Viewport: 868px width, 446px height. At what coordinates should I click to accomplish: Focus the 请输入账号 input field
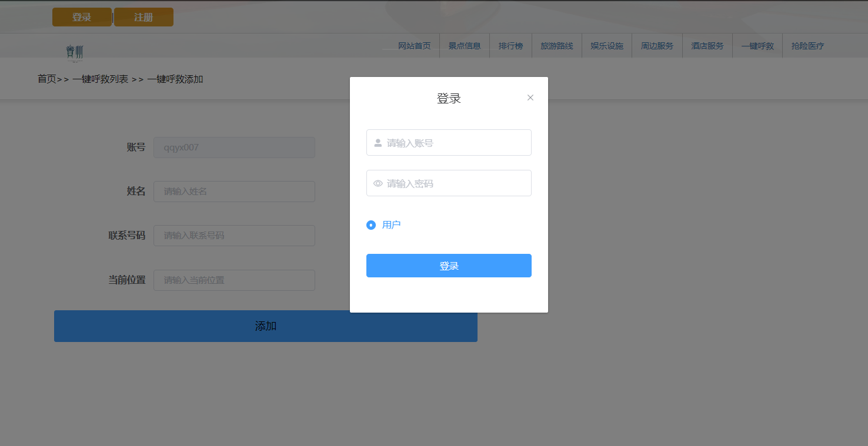pyautogui.click(x=449, y=143)
